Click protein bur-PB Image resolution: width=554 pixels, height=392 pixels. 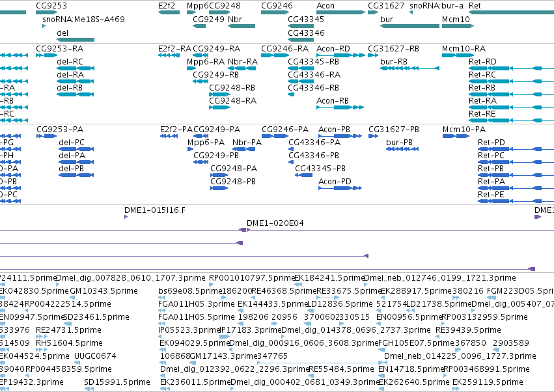click(402, 149)
